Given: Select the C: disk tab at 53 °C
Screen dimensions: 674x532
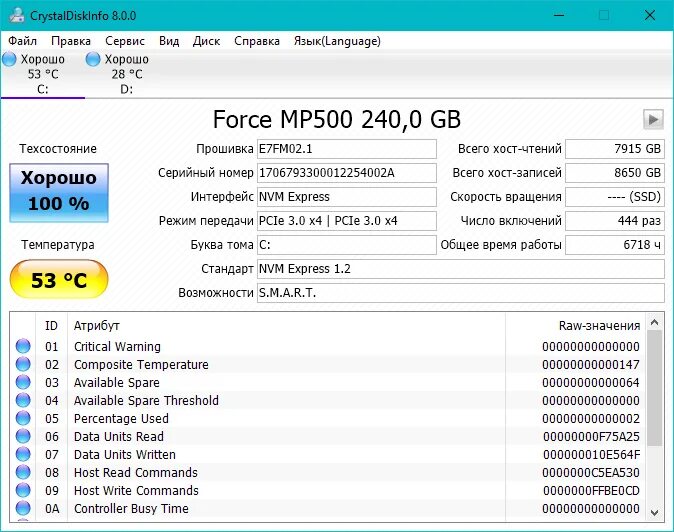Looking at the screenshot, I should [43, 74].
